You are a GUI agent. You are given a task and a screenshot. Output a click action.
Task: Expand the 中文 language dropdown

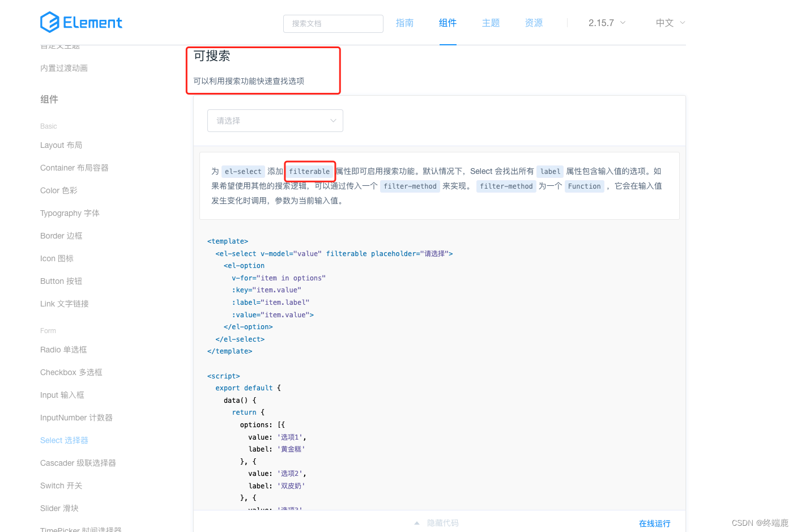(x=670, y=23)
